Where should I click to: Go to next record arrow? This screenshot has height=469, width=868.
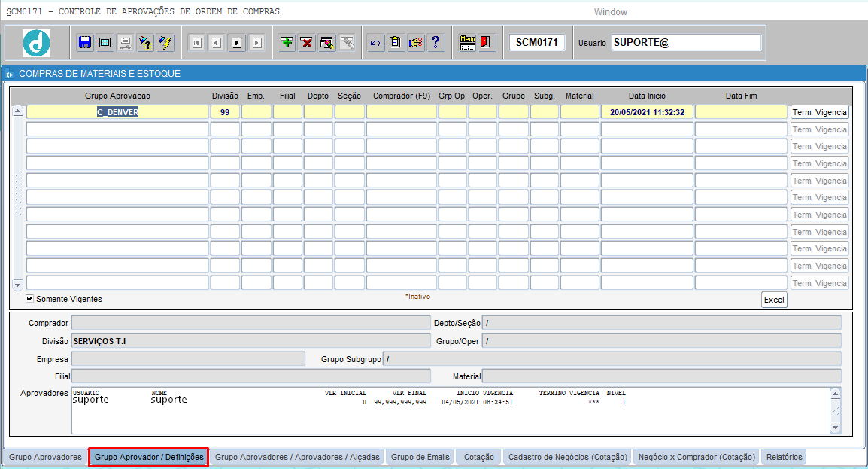(x=237, y=43)
